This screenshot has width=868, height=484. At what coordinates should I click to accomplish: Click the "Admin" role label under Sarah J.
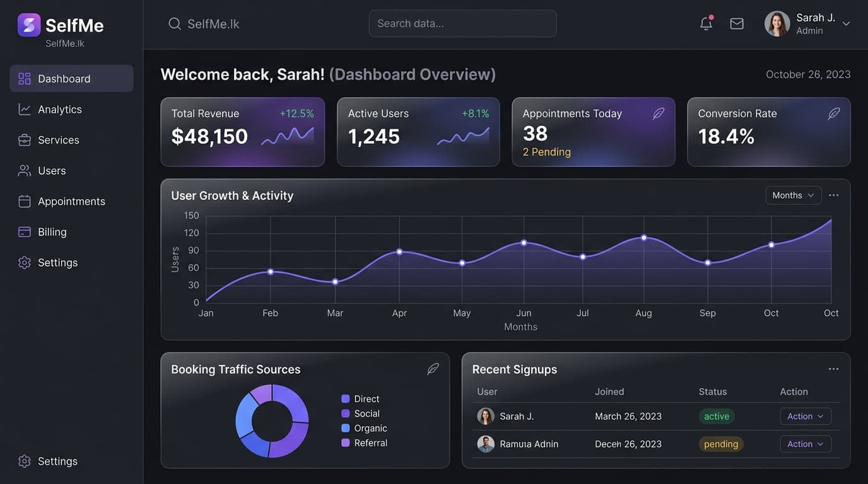coord(809,31)
